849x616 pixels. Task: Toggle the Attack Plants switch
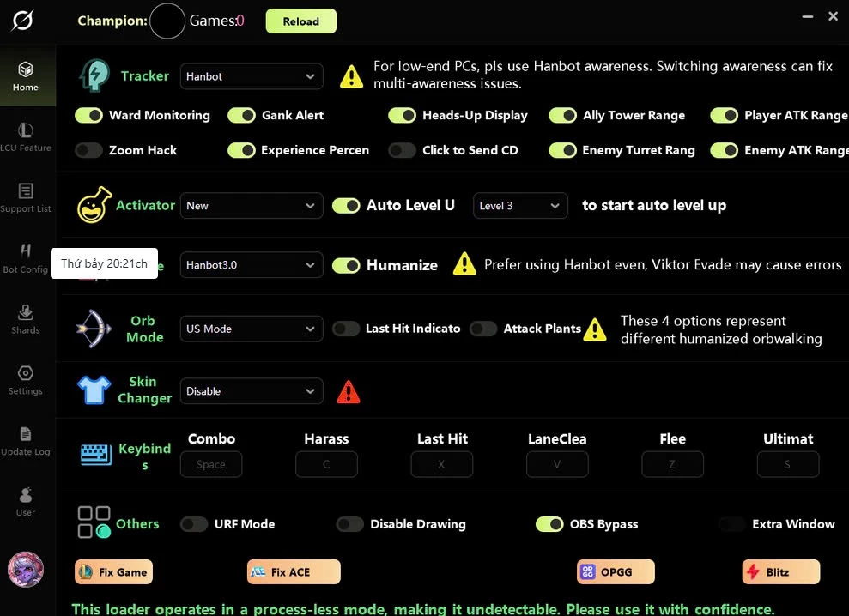483,329
